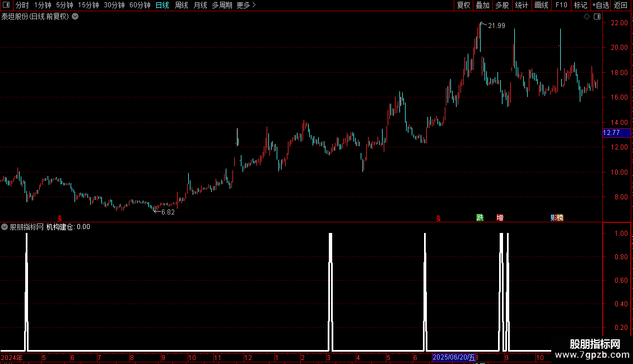This screenshot has width=633, height=364.
Task: Open F10 company information
Action: click(x=561, y=5)
